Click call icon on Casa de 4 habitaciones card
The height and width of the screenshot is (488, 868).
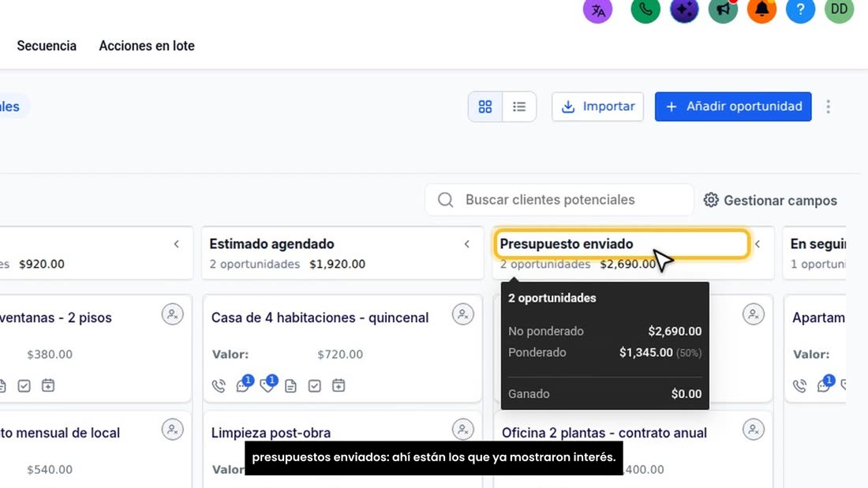219,385
